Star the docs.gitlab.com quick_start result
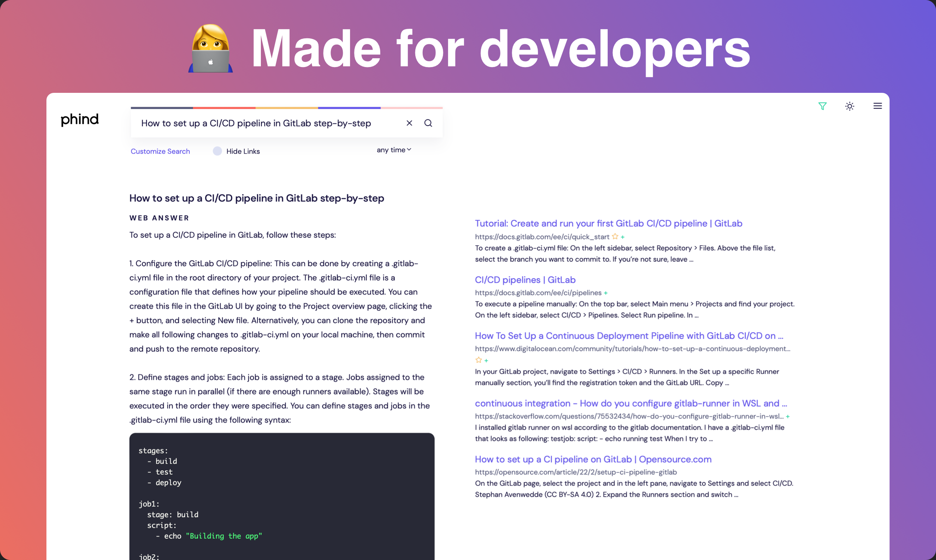936x560 pixels. pyautogui.click(x=615, y=236)
